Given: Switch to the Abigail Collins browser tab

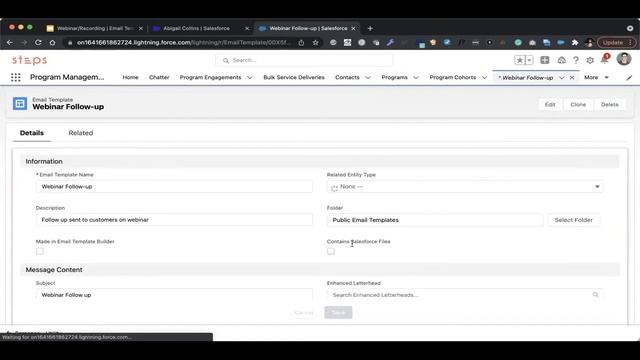Looking at the screenshot, I should click(x=196, y=28).
